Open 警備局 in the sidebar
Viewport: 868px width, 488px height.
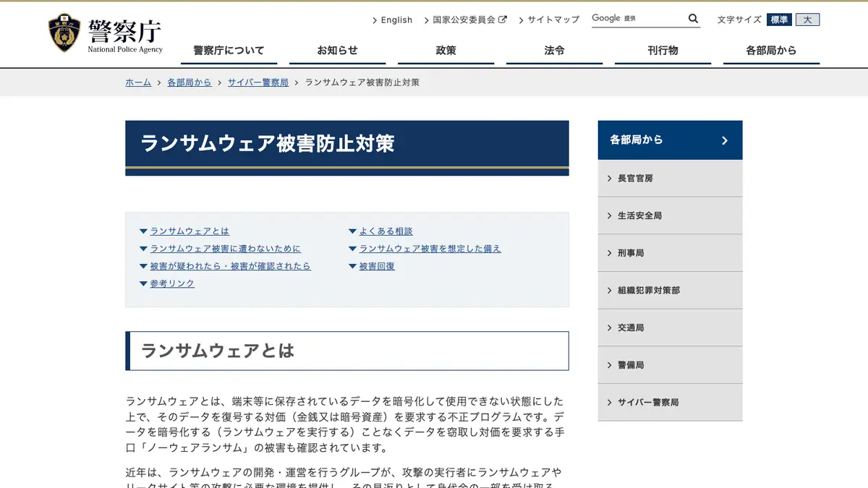[670, 365]
